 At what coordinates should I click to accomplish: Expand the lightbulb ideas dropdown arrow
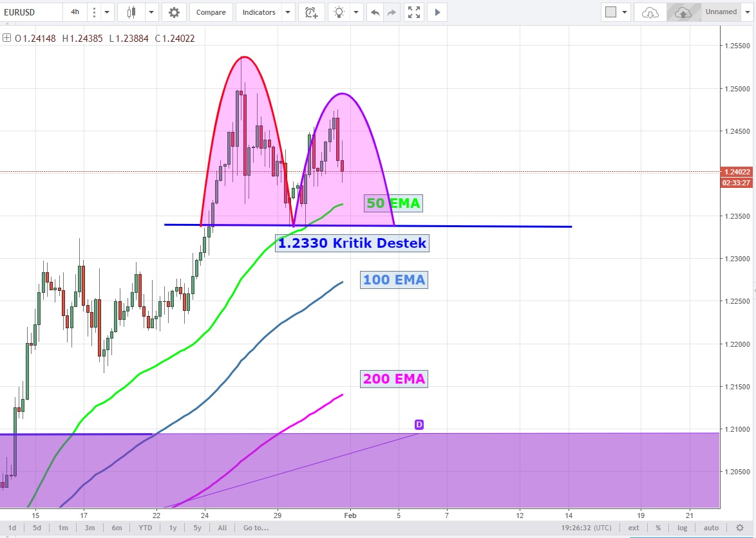pyautogui.click(x=356, y=12)
